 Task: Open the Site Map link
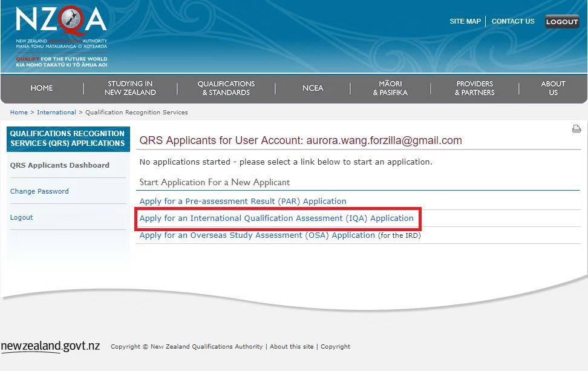pos(465,21)
